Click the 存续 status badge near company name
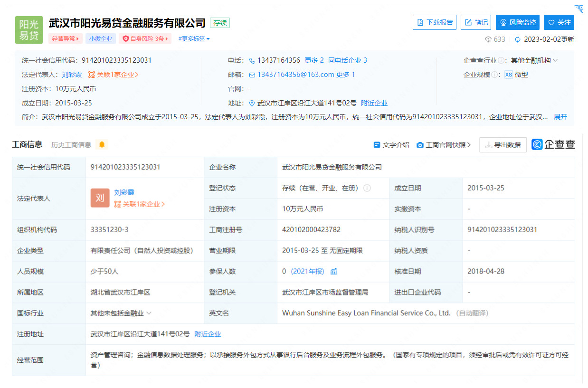The width and height of the screenshot is (588, 388). point(220,23)
